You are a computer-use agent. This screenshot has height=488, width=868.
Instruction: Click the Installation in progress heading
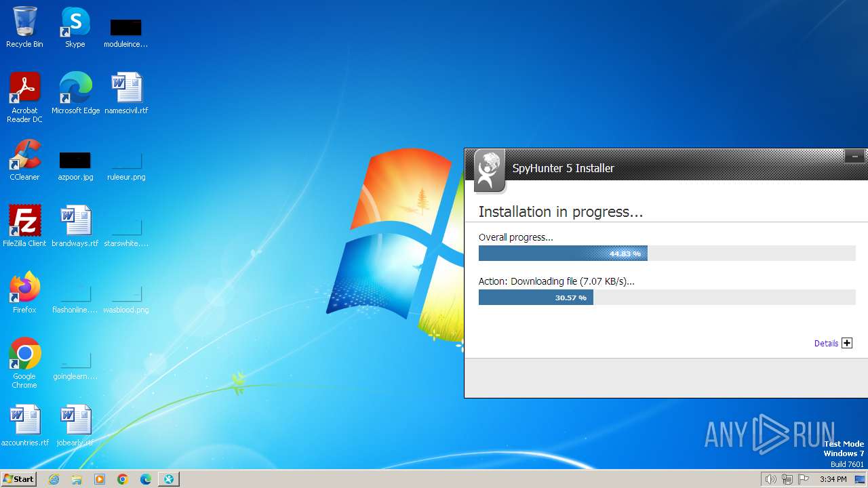click(561, 211)
